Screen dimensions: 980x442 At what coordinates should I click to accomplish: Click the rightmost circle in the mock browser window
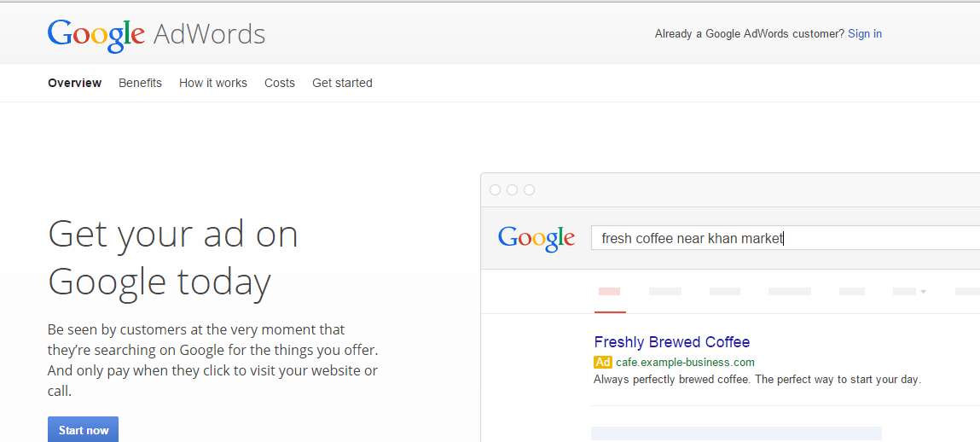coord(529,189)
